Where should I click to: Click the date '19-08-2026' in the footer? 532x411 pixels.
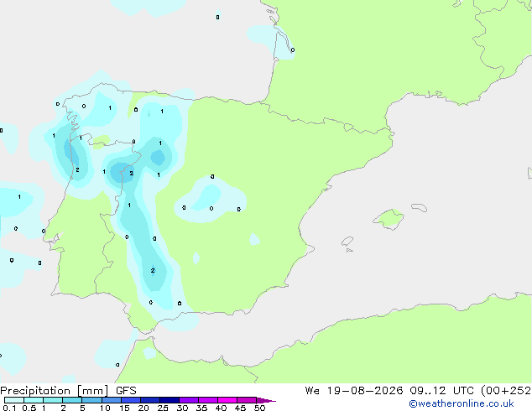(x=365, y=391)
